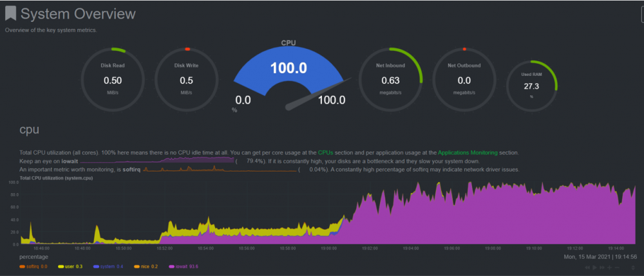This screenshot has height=276, width=644.
Task: Click the System Overview heading
Action: (78, 14)
